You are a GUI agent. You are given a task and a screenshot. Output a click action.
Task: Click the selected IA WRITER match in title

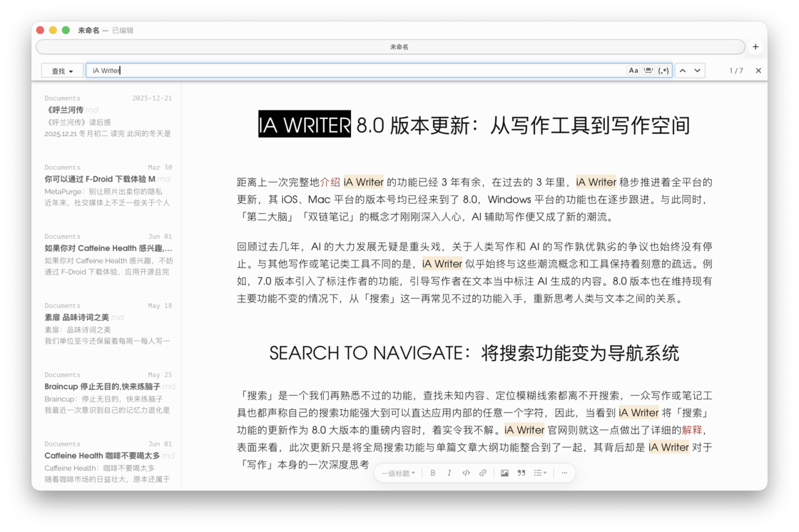click(x=304, y=124)
